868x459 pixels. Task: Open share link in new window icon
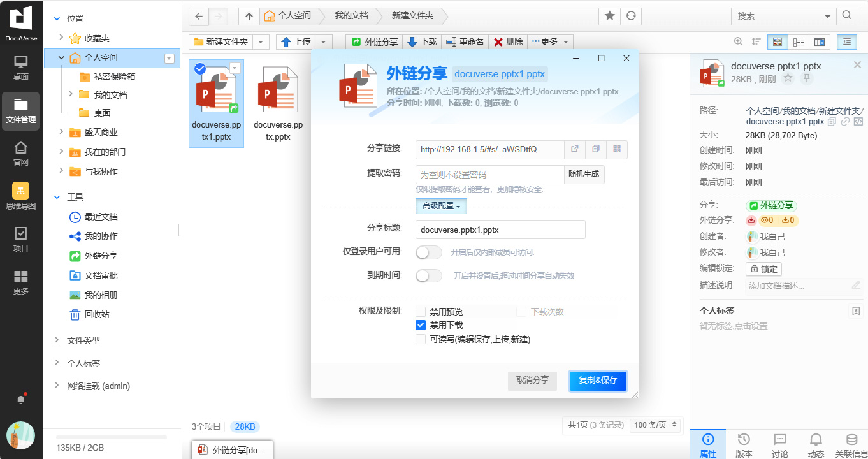574,149
